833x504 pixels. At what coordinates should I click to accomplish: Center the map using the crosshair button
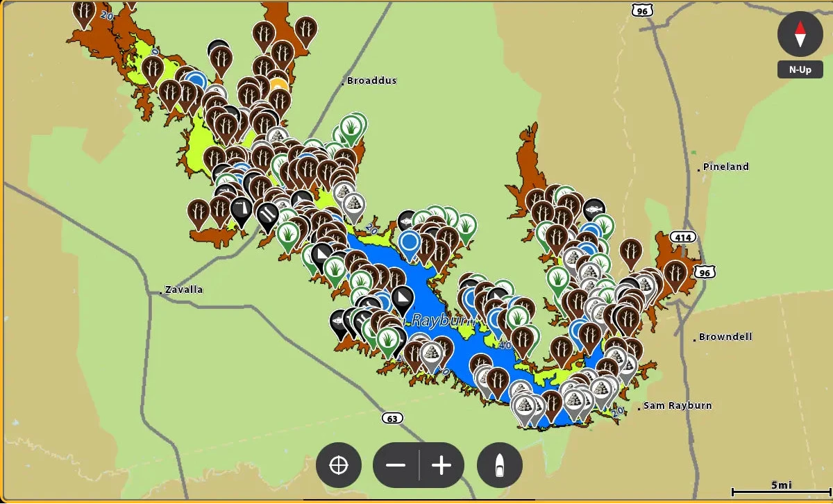(x=338, y=465)
